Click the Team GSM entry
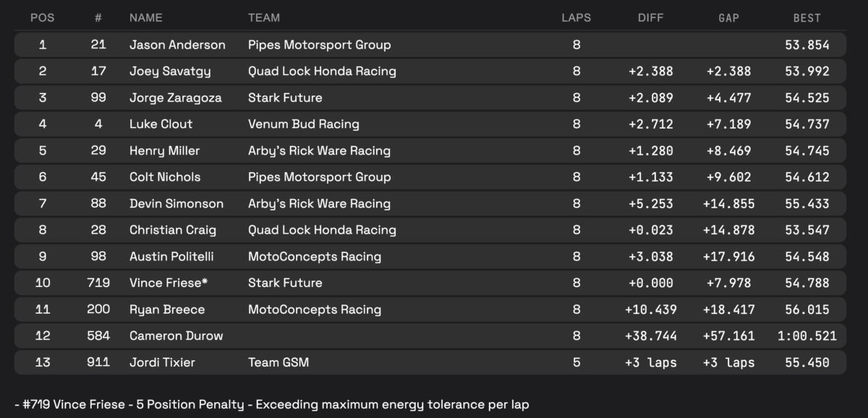The width and height of the screenshot is (868, 418). [x=278, y=362]
